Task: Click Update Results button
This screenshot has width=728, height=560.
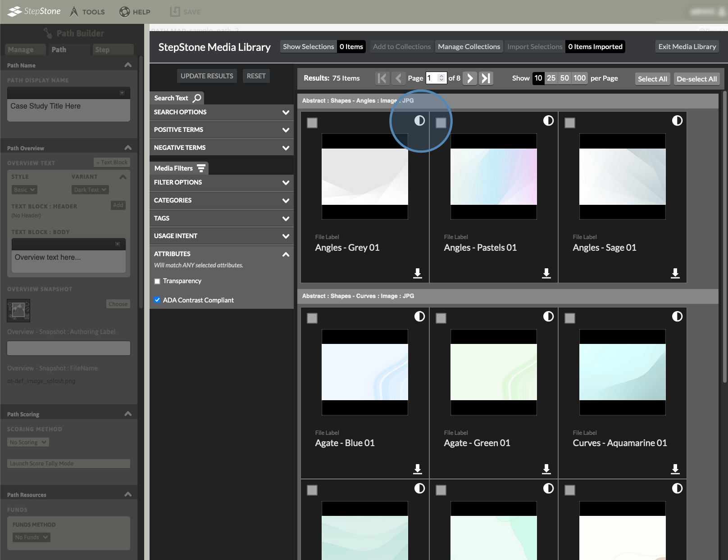Action: (207, 76)
